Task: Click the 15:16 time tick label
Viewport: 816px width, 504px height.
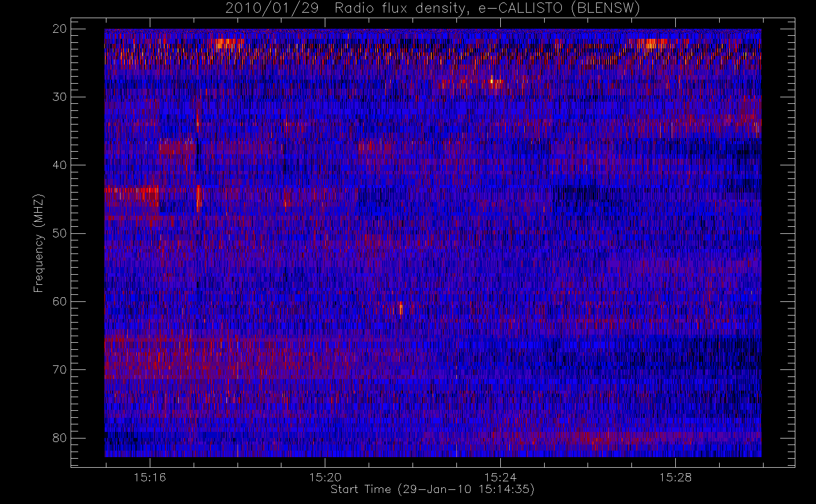Action: tap(150, 477)
